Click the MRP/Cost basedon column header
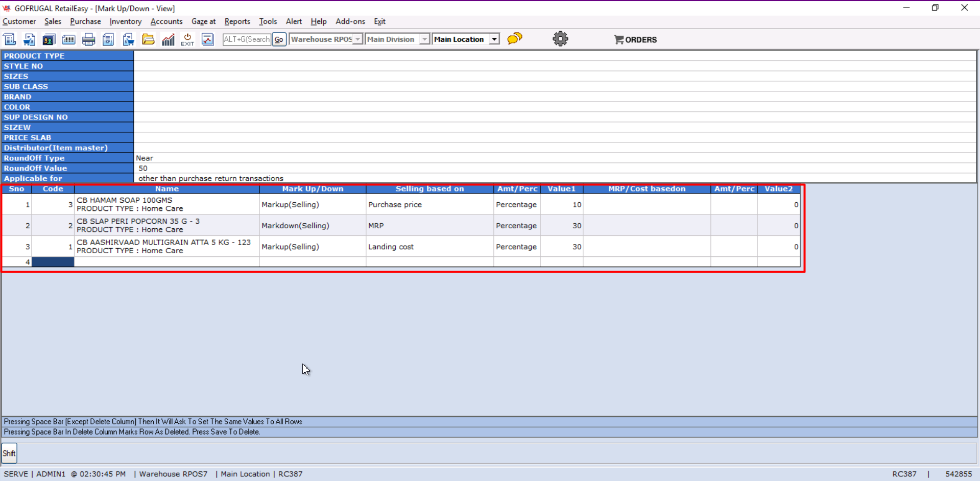This screenshot has height=481, width=980. (x=647, y=189)
